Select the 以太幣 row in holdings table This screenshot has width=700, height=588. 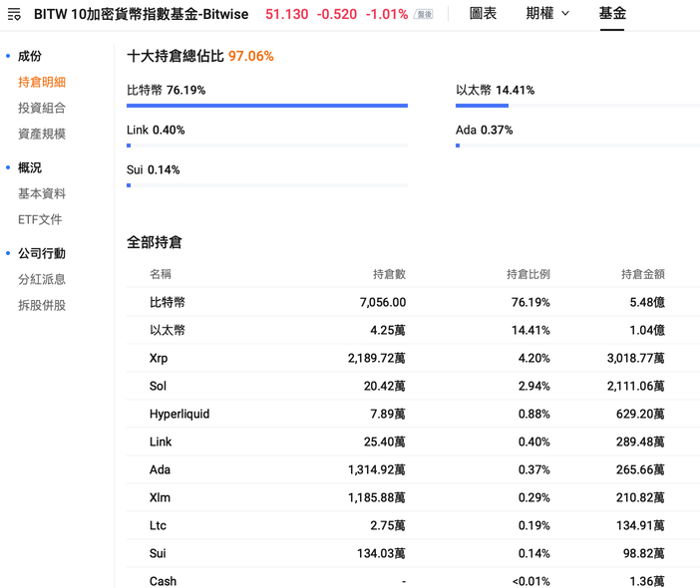click(x=413, y=330)
